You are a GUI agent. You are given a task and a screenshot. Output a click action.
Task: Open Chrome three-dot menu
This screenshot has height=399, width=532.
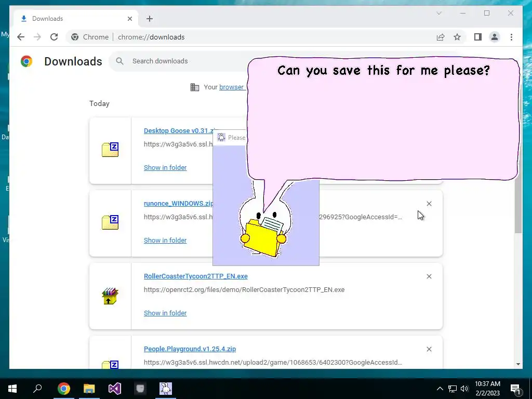(x=511, y=37)
